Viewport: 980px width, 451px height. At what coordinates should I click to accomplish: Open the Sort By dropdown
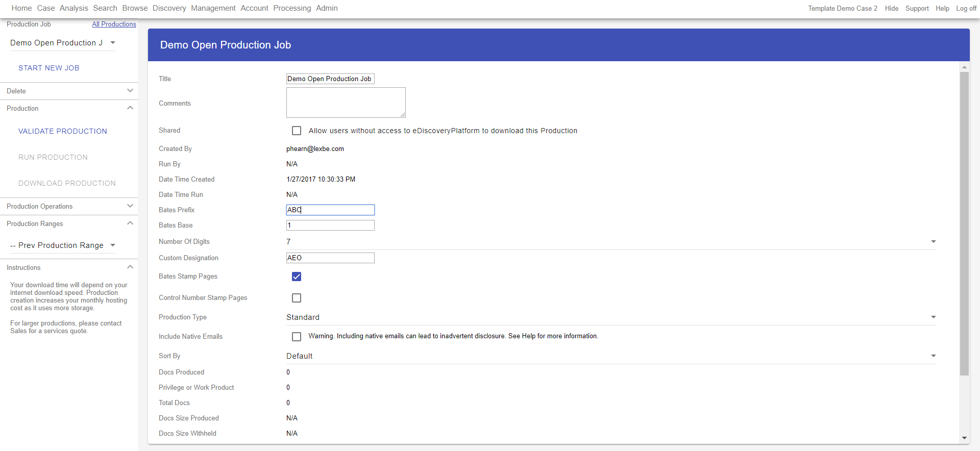[x=611, y=356]
